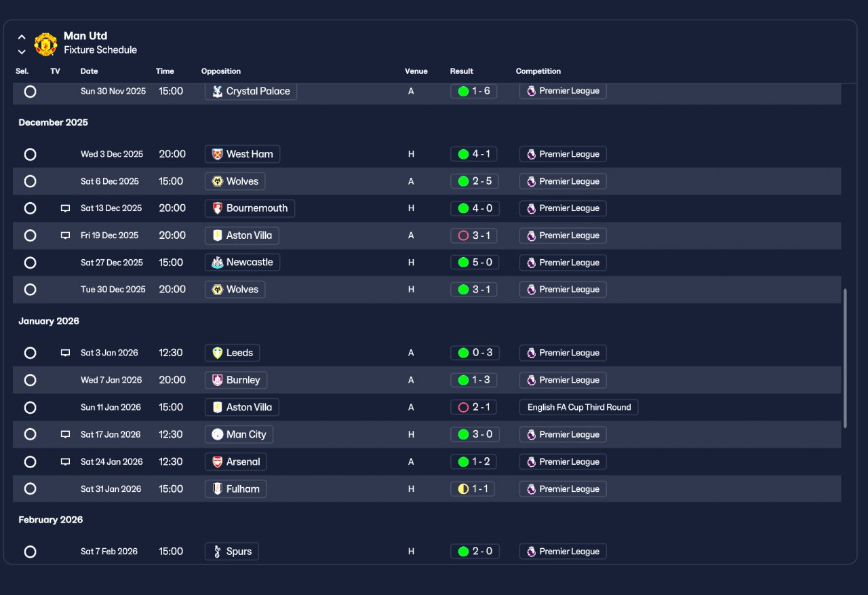Open the Aston Villa 3 - 1 result
Viewport: 868px width, 595px height.
coord(473,235)
